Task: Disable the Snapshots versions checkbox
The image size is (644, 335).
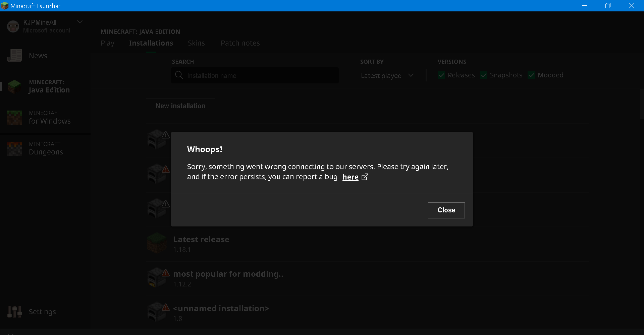Action: pos(483,75)
